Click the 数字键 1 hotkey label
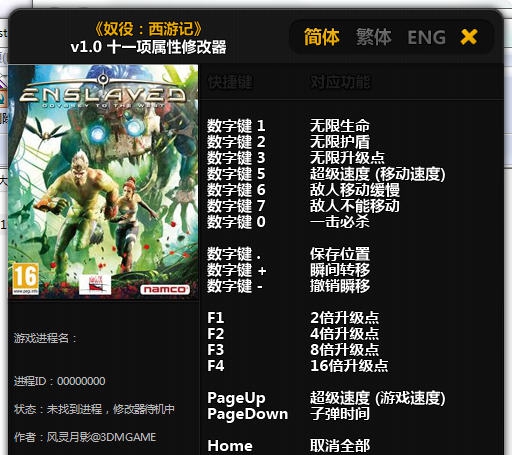 pos(236,126)
